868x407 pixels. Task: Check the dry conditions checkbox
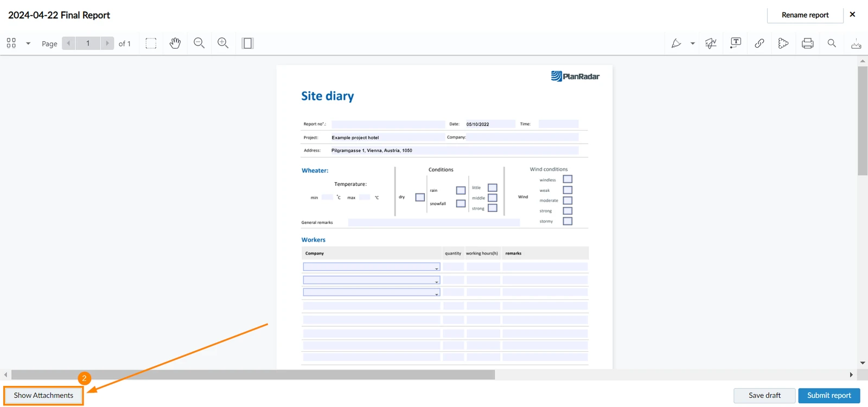pyautogui.click(x=420, y=197)
